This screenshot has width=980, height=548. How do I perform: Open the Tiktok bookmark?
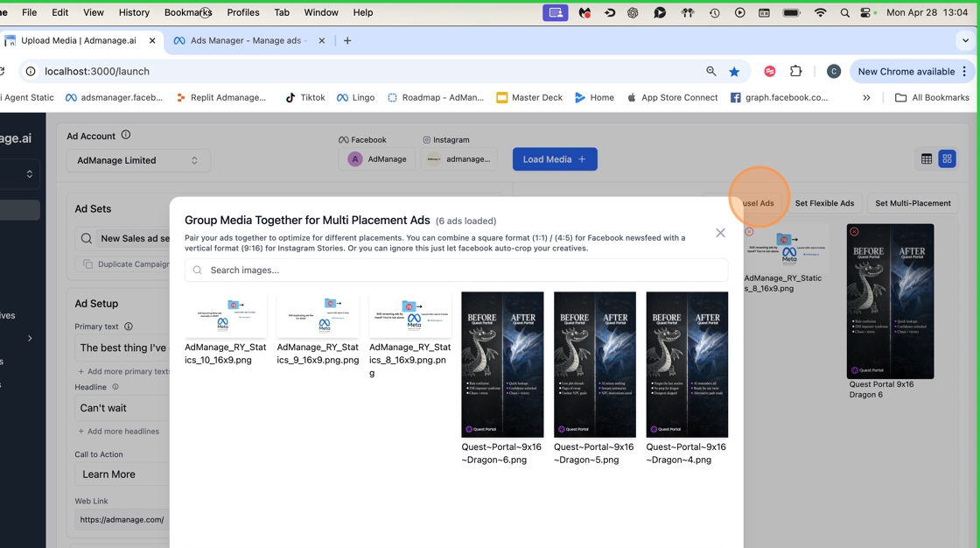(305, 97)
